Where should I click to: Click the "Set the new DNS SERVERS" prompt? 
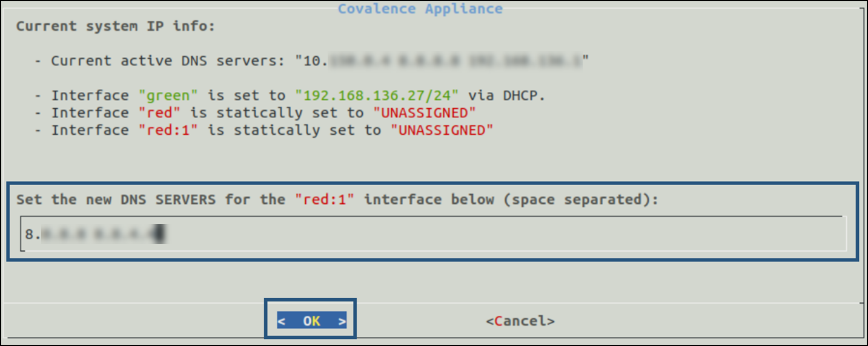tap(337, 200)
